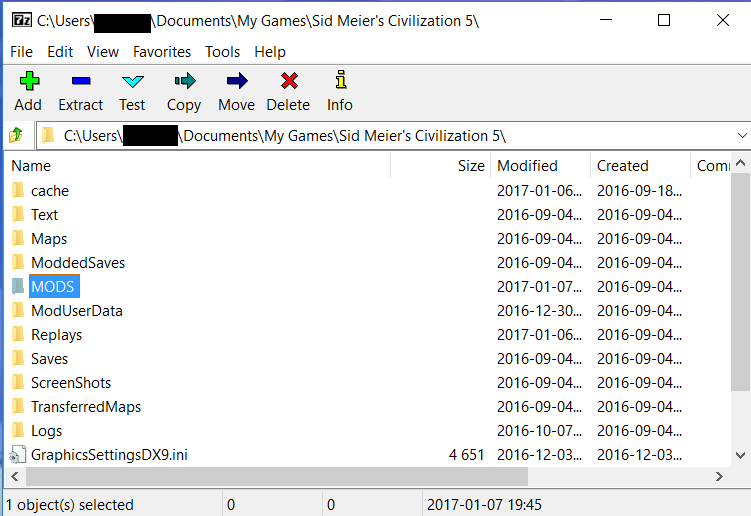Screen dimensions: 751x516
Task: Click the TransferredMaps folder icon
Action: click(18, 406)
